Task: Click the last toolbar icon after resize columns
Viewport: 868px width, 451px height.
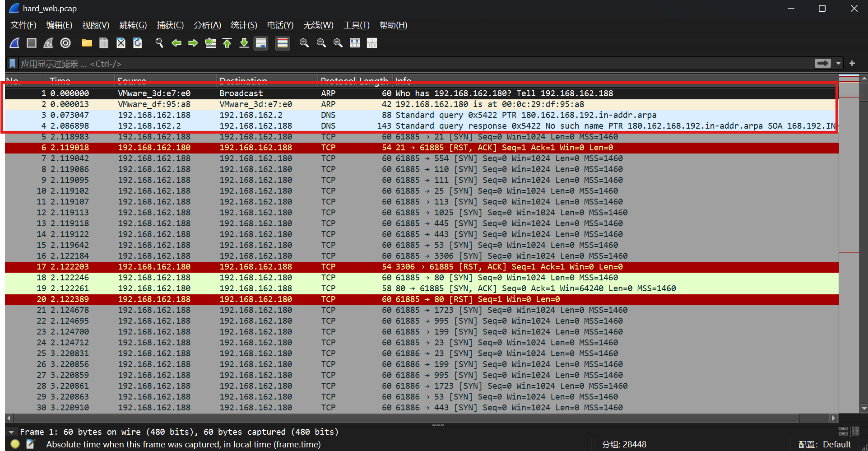Action: click(372, 43)
